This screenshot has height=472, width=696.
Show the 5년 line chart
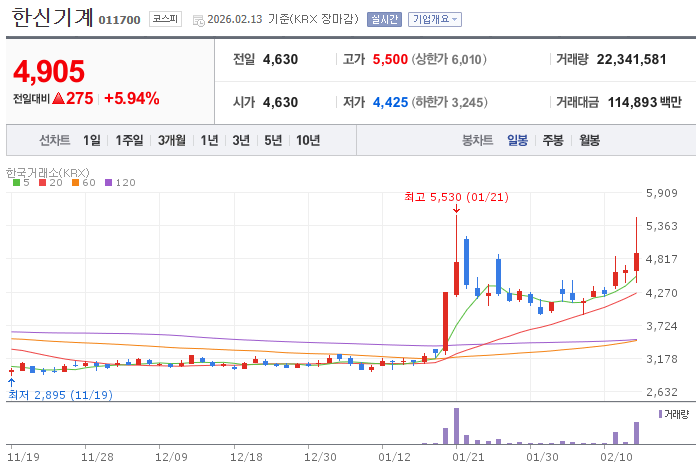[273, 140]
